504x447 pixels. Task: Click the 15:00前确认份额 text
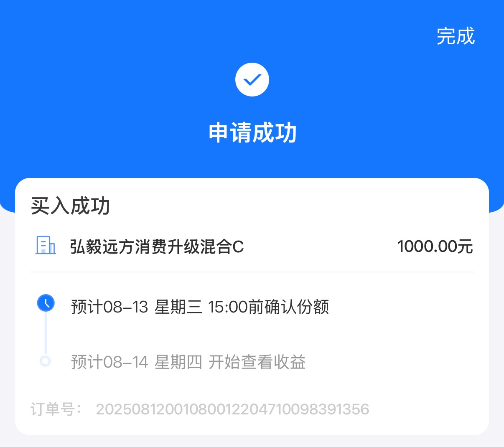[268, 307]
